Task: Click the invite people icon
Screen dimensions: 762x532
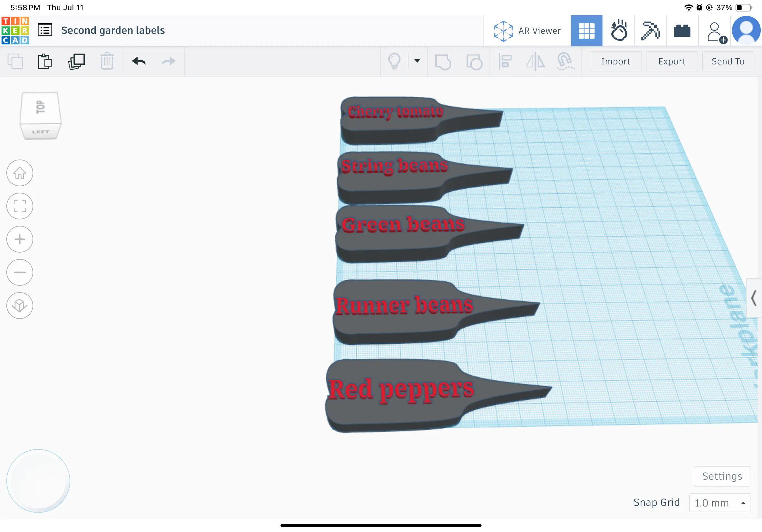Action: click(715, 32)
